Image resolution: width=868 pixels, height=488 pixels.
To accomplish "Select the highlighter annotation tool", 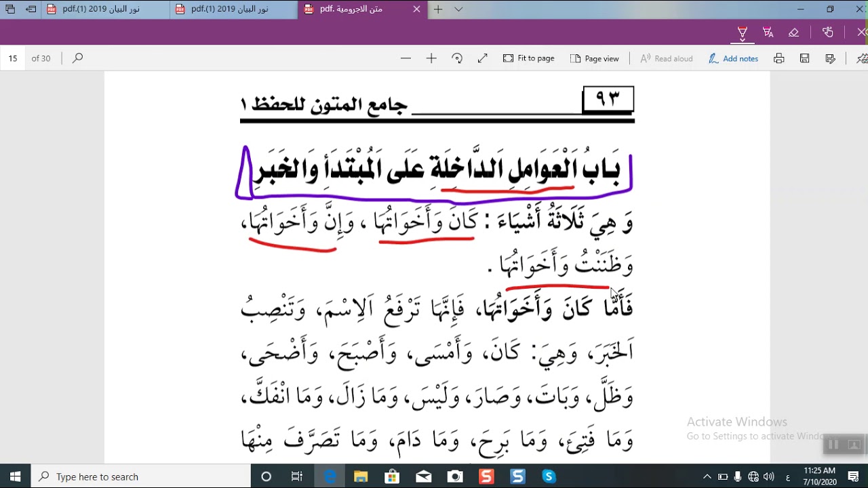I will pyautogui.click(x=768, y=33).
